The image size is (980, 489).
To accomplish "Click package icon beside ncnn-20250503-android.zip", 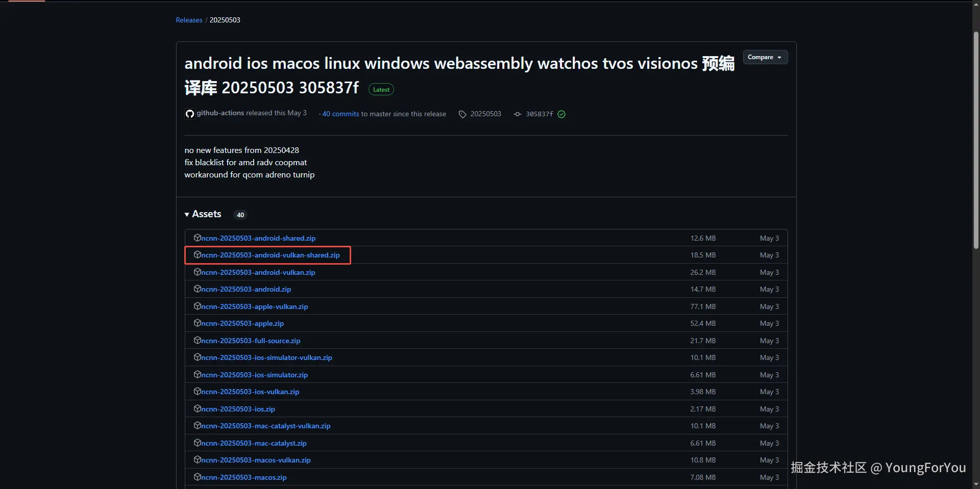I will tap(197, 289).
